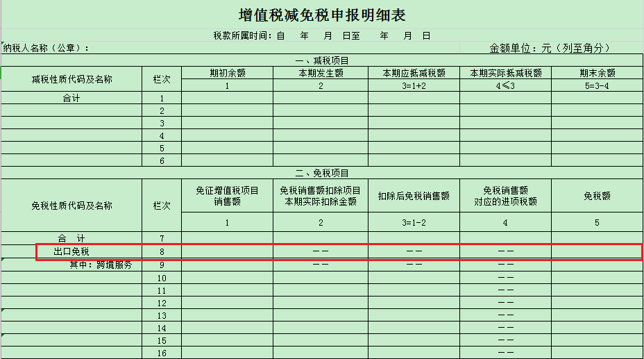
Task: Click the 金额单位：元（列至角分） cell
Action: click(550, 48)
